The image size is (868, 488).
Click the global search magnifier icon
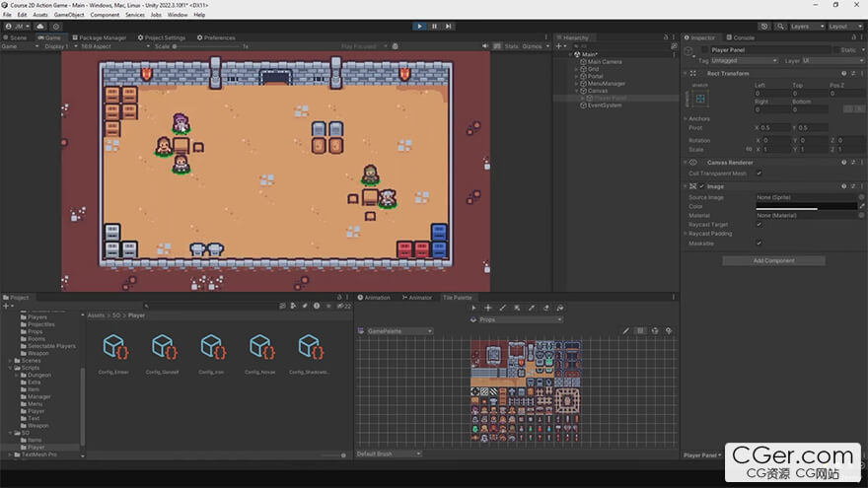click(x=780, y=26)
